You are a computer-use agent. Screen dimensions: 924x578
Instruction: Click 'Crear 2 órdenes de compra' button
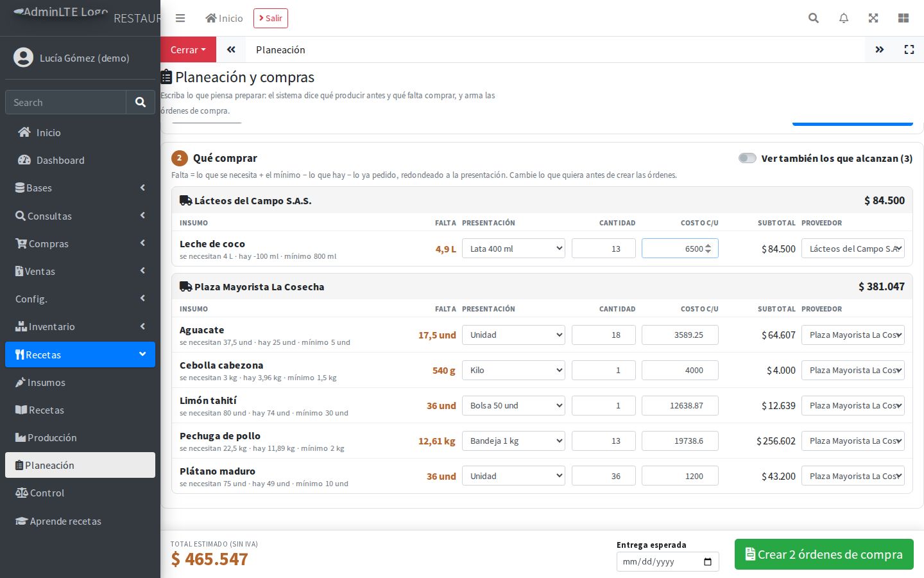click(x=824, y=554)
